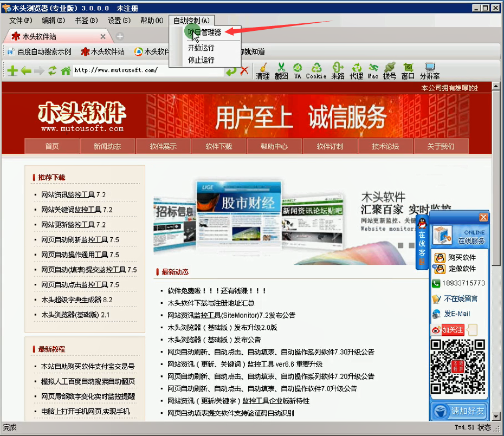
Task: Open the Cookie tool icon
Action: tap(316, 71)
